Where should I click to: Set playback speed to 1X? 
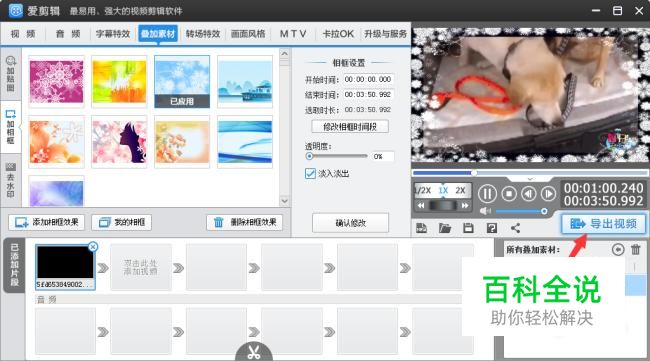click(x=443, y=190)
